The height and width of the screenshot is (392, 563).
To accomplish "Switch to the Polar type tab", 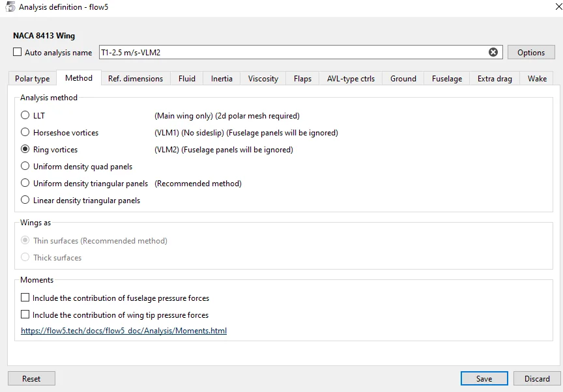I will (x=33, y=79).
